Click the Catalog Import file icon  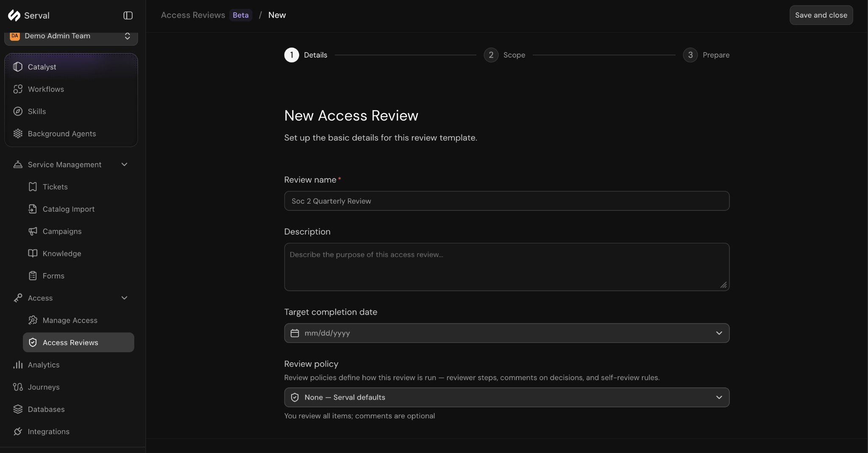33,209
